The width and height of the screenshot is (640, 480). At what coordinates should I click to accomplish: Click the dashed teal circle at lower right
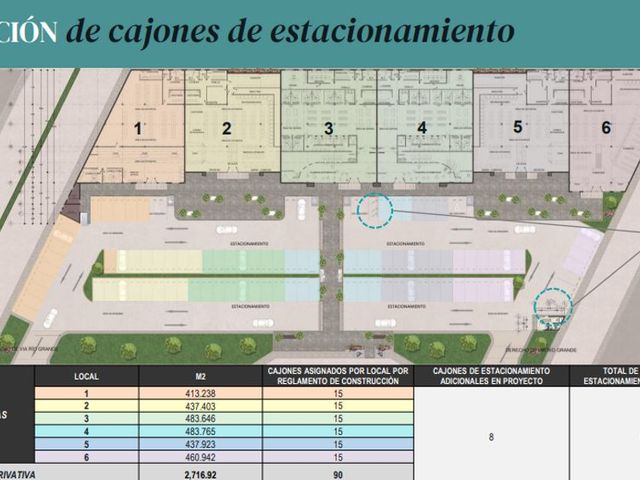pos(553,307)
